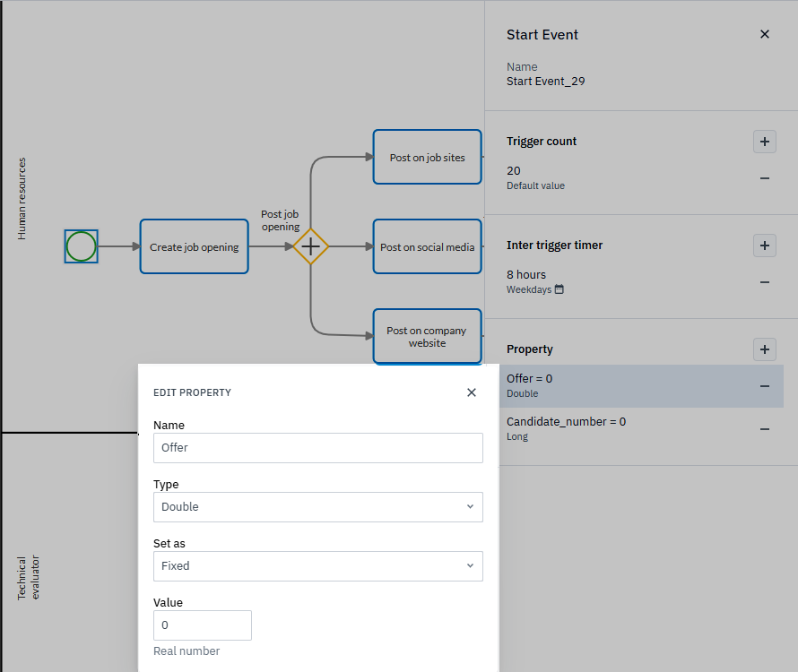Click the parallel gateway plus diamond
The image size is (798, 672).
[x=310, y=246]
